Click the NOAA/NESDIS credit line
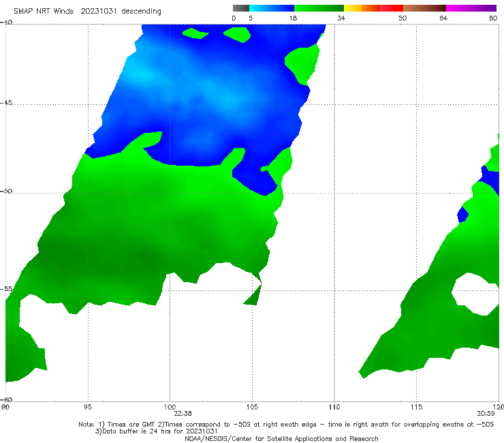 [x=281, y=439]
